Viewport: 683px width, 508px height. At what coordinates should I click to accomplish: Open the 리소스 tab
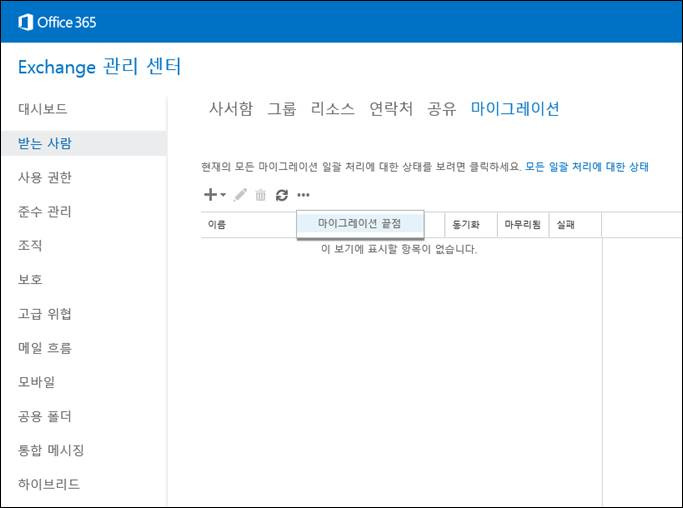(333, 108)
